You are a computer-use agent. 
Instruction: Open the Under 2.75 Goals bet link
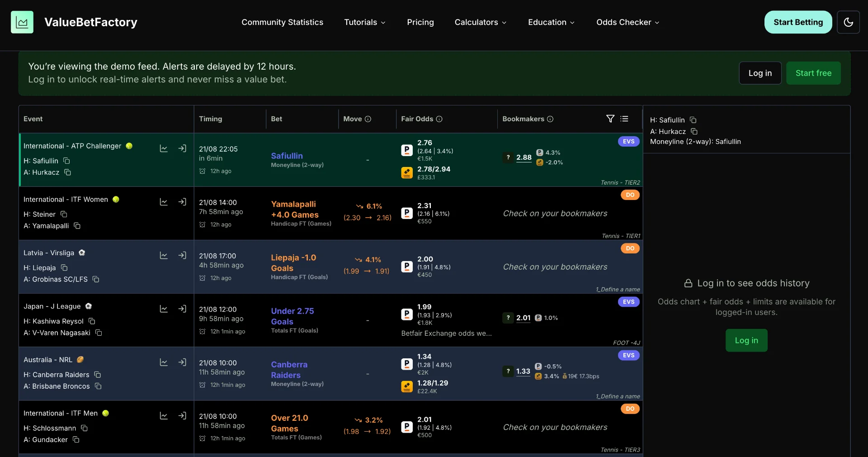[x=292, y=316]
